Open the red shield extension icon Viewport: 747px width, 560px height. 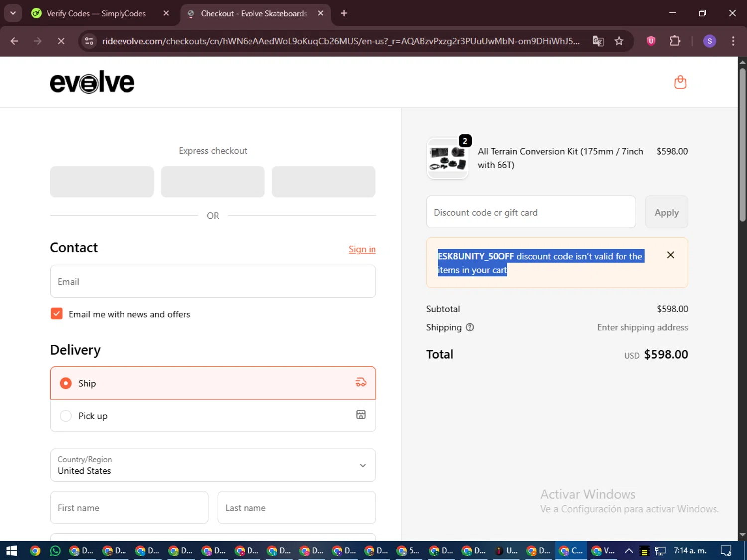tap(651, 41)
